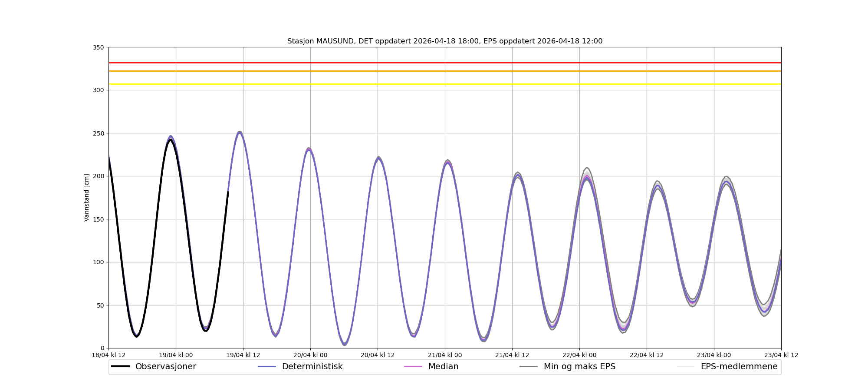868x391 pixels.
Task: Select the Observasjoner legend label
Action: 165,367
